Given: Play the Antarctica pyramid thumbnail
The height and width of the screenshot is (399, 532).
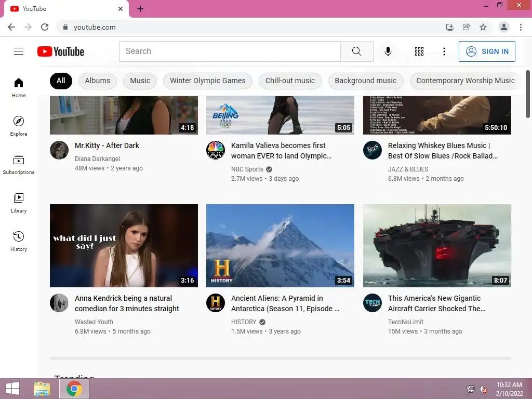Looking at the screenshot, I should click(x=280, y=246).
